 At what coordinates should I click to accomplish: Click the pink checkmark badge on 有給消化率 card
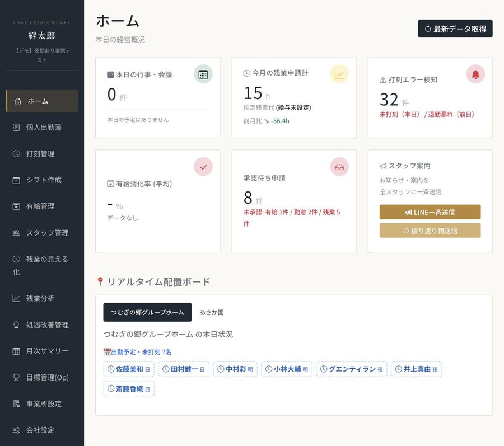[x=203, y=167]
